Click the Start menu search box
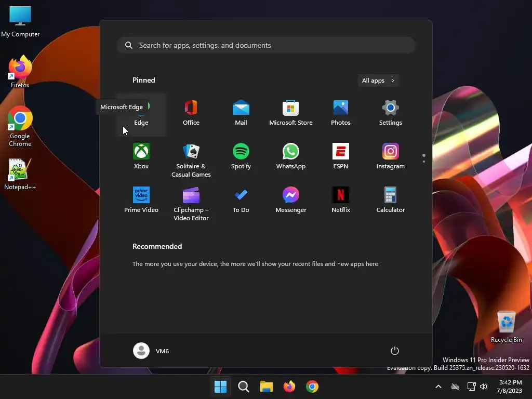 click(266, 45)
